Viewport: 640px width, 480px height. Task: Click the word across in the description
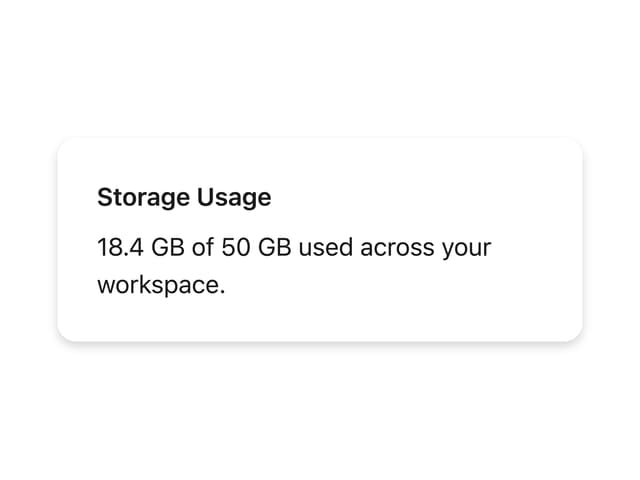397,248
